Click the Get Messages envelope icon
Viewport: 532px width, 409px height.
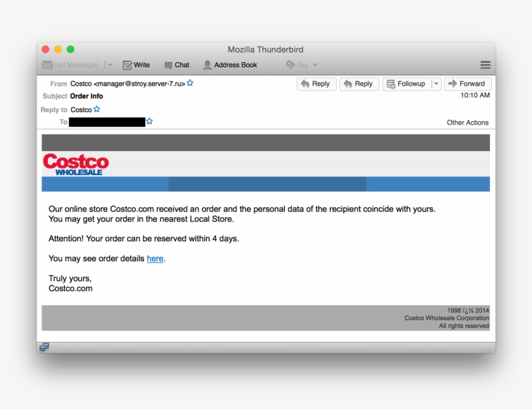[x=47, y=65]
